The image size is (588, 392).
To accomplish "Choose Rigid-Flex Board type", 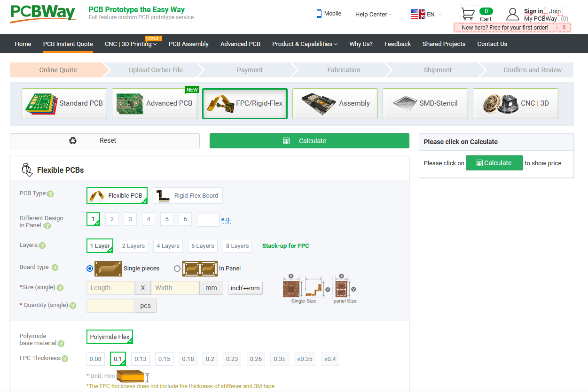I will [188, 196].
